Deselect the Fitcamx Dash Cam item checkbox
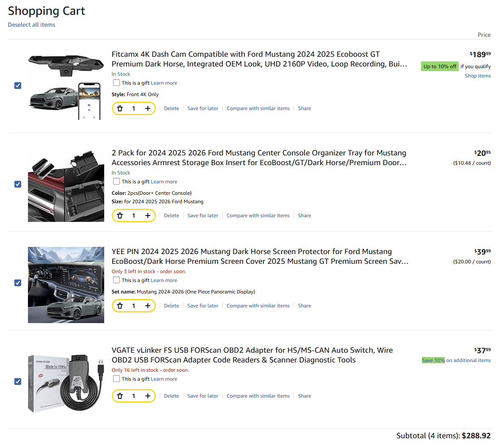The height and width of the screenshot is (448, 499). (x=18, y=86)
